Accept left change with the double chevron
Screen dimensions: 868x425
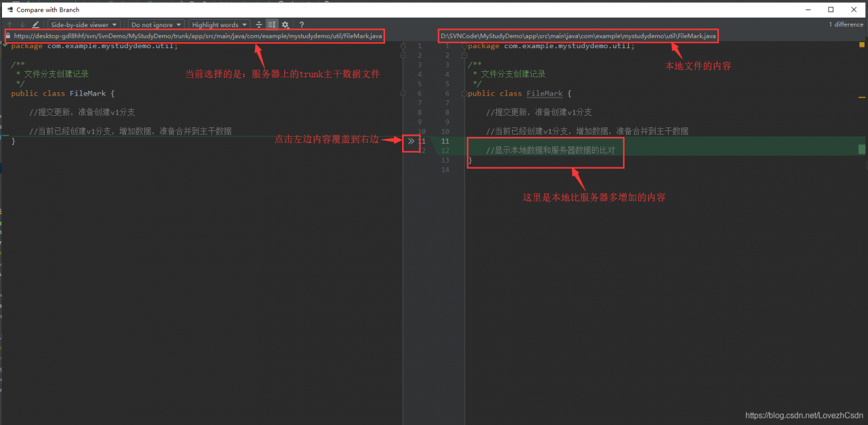click(411, 141)
